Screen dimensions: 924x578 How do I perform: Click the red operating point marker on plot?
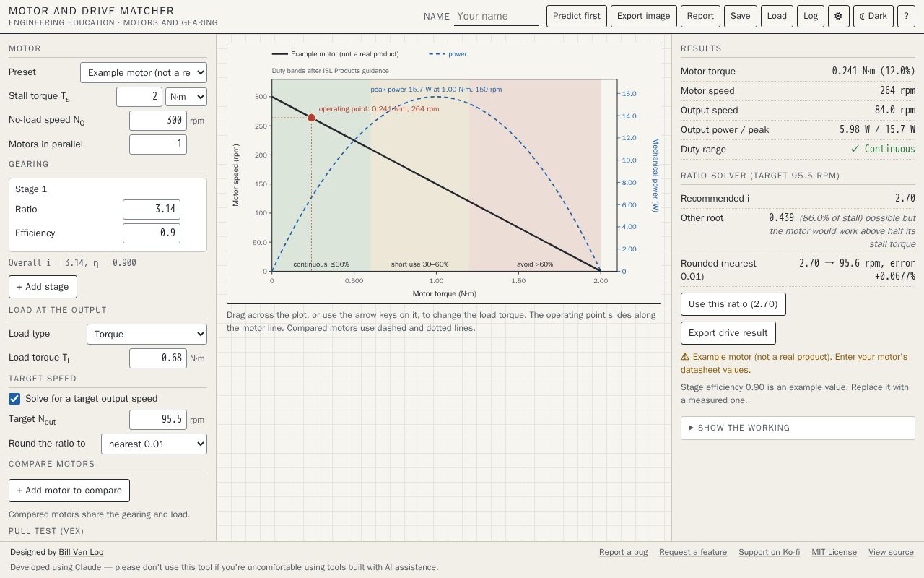(312, 118)
